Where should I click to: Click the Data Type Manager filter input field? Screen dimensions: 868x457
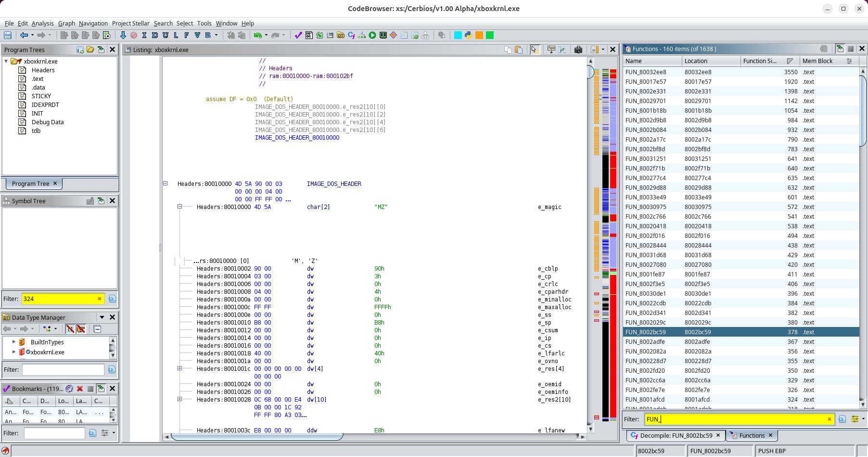(x=63, y=369)
